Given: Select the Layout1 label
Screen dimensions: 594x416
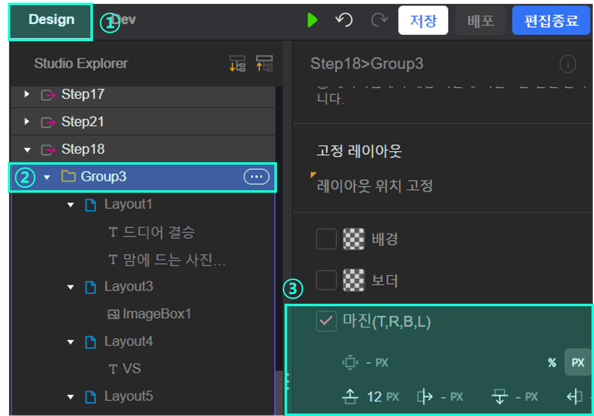Looking at the screenshot, I should pyautogui.click(x=128, y=204).
